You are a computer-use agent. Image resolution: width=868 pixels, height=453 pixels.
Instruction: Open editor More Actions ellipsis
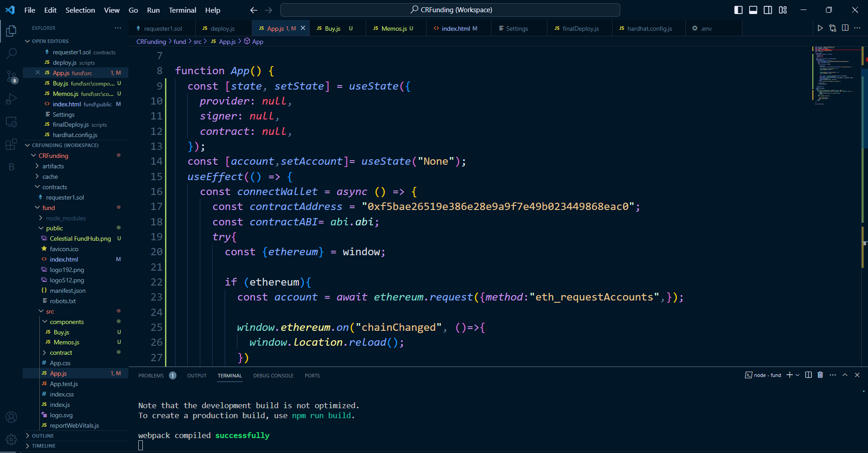tap(857, 28)
